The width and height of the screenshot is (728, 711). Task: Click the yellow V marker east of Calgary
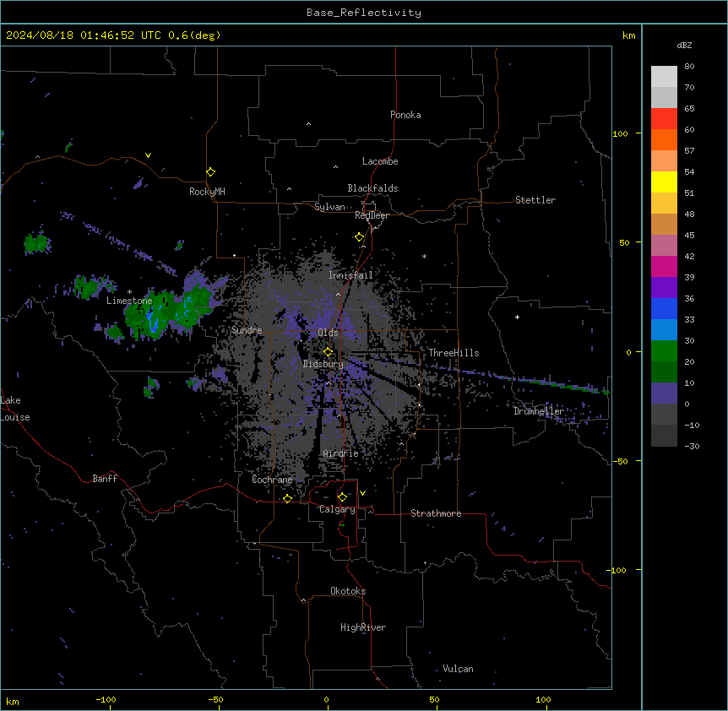362,493
